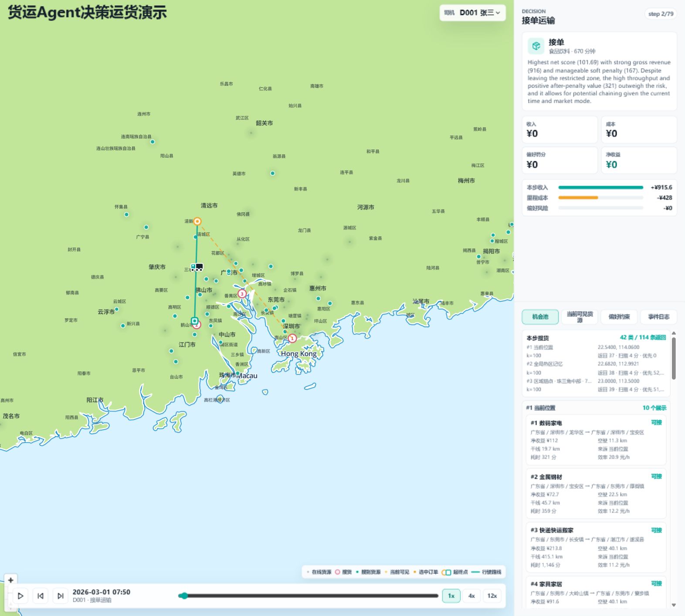Click the '10 个展示' label
Screen dimensions: 685x616
click(654, 408)
